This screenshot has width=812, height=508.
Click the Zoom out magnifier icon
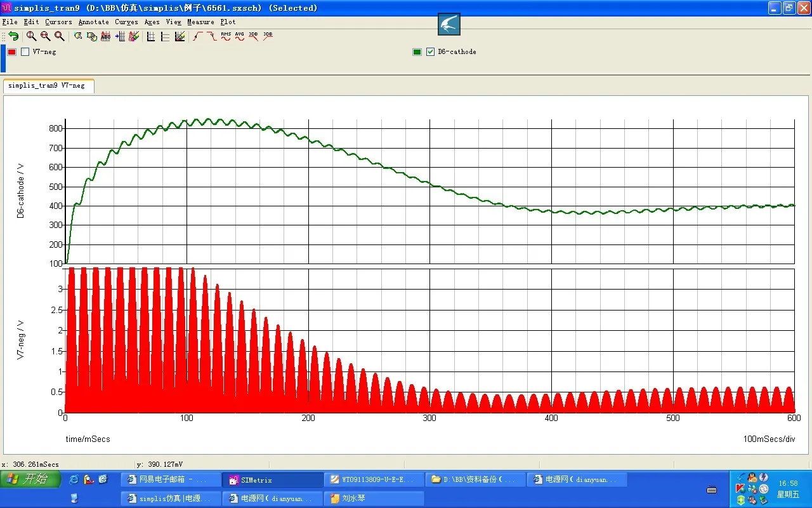pos(46,37)
